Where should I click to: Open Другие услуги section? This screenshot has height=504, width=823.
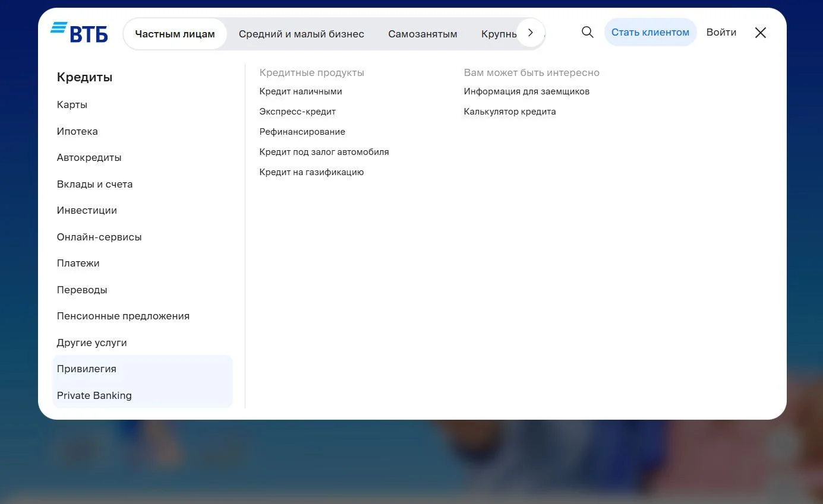[x=92, y=343]
